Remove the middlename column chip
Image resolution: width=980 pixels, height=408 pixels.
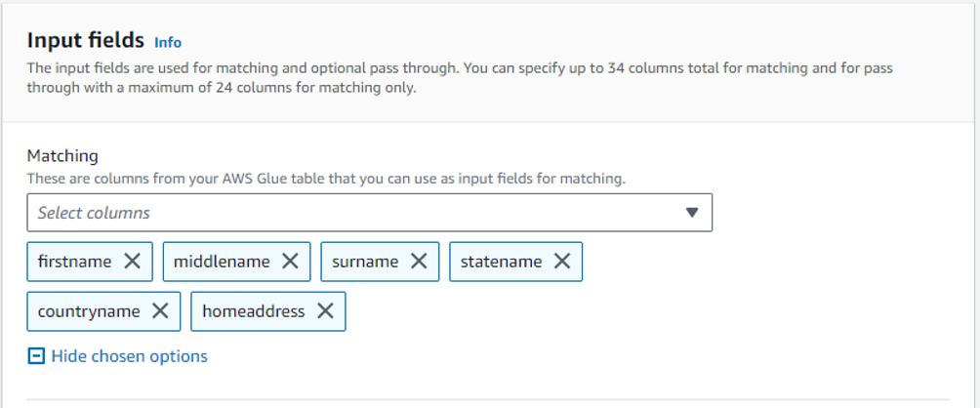(290, 262)
